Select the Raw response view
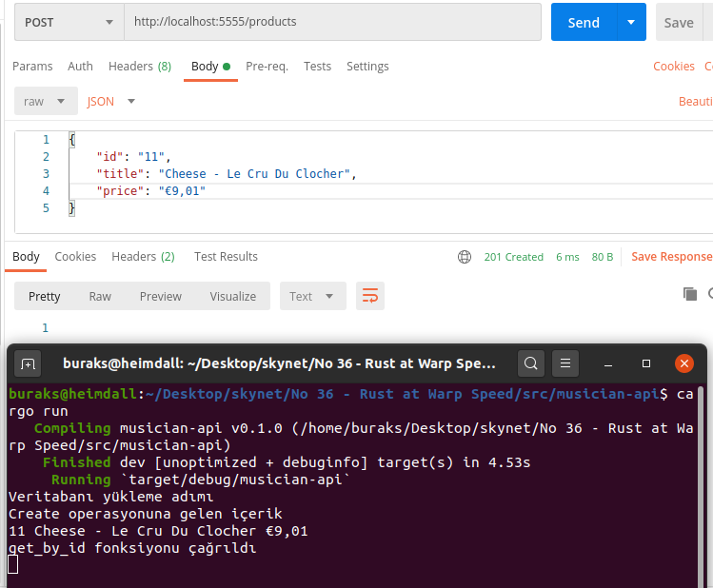The width and height of the screenshot is (713, 588). [100, 296]
